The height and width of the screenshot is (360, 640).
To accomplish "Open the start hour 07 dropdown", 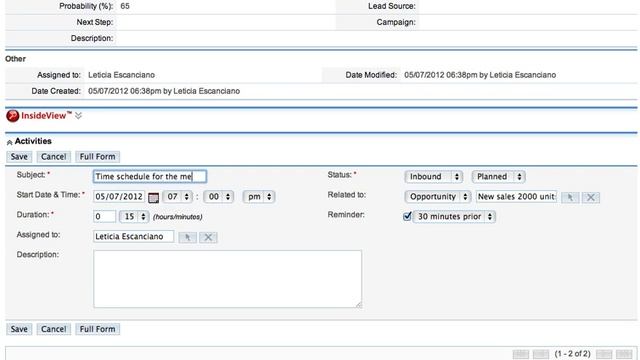I will pos(178,196).
